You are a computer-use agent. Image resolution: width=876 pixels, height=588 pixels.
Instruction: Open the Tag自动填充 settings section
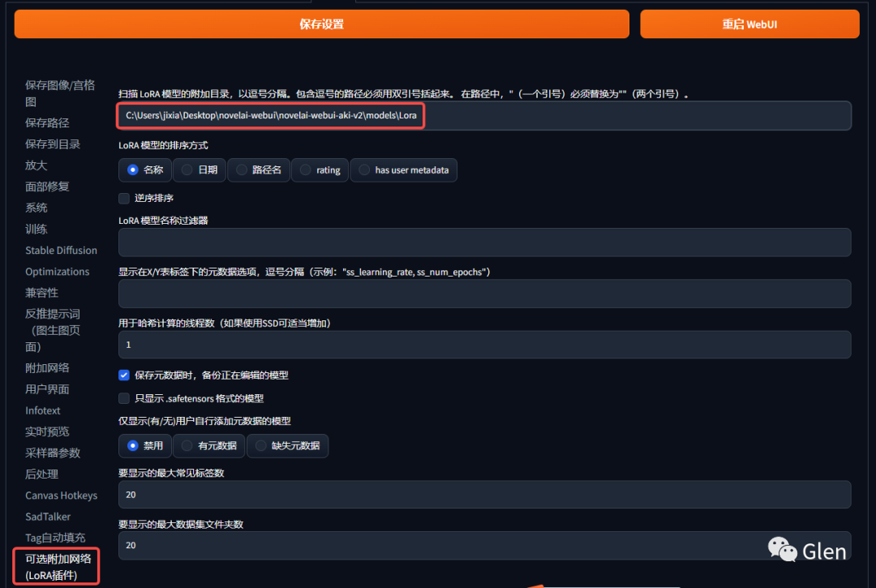coord(55,538)
